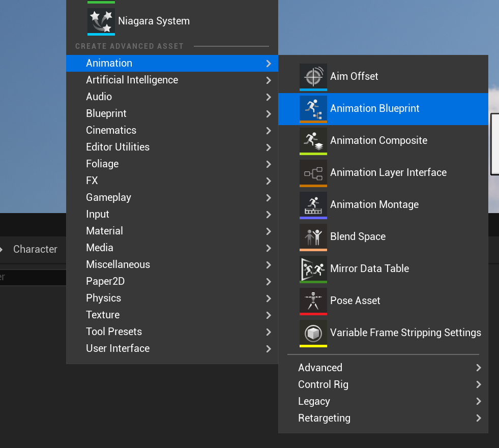The width and height of the screenshot is (499, 448).
Task: Select Pose Asset entry
Action: click(383, 302)
